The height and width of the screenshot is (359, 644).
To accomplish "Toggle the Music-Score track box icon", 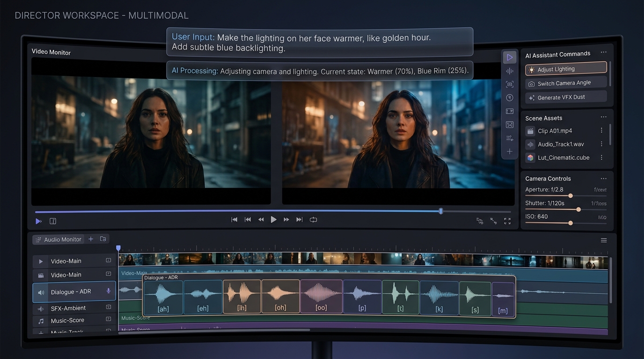I will point(109,319).
